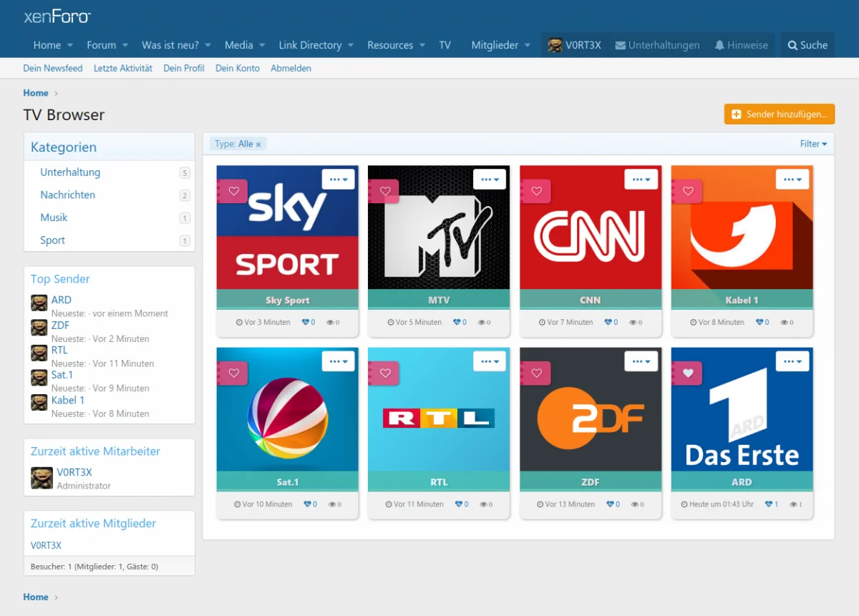The height and width of the screenshot is (616, 859).
Task: Remove the Type: Alle filter tag
Action: click(258, 145)
